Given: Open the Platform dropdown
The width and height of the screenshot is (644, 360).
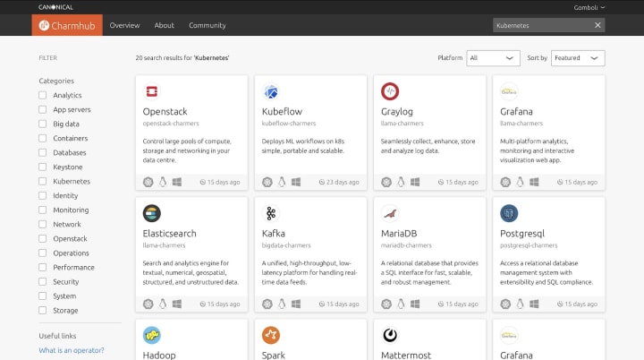Looking at the screenshot, I should pos(493,58).
